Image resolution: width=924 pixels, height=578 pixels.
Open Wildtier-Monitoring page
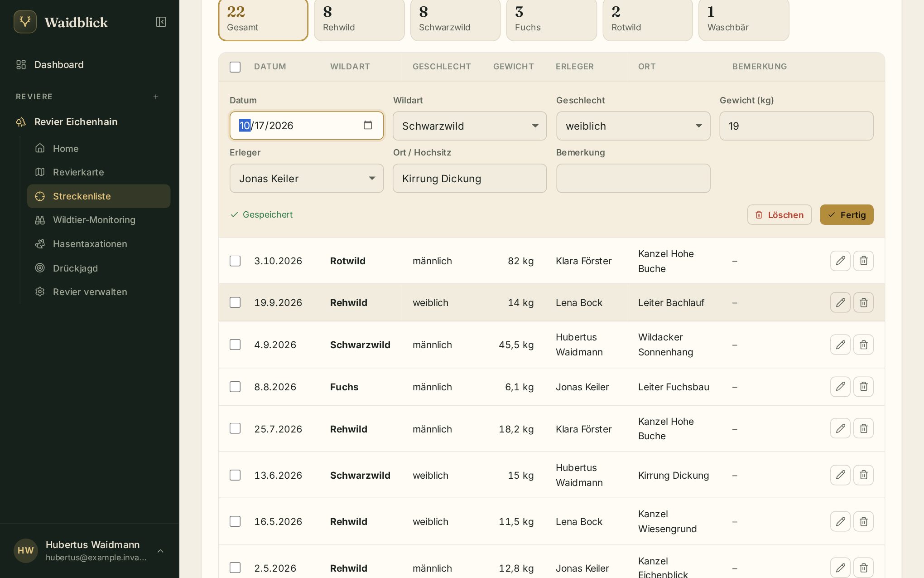point(99,220)
